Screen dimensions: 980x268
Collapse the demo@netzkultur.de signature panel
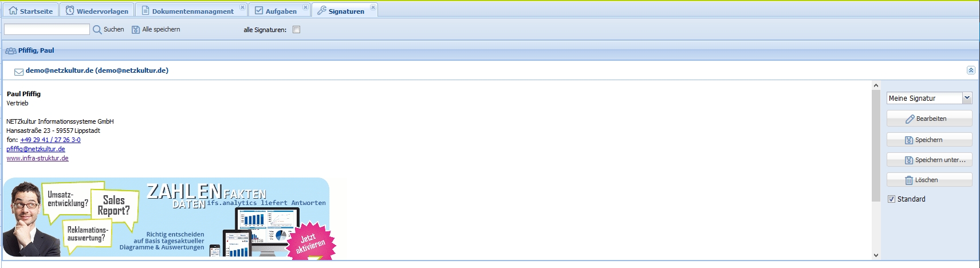(x=971, y=70)
